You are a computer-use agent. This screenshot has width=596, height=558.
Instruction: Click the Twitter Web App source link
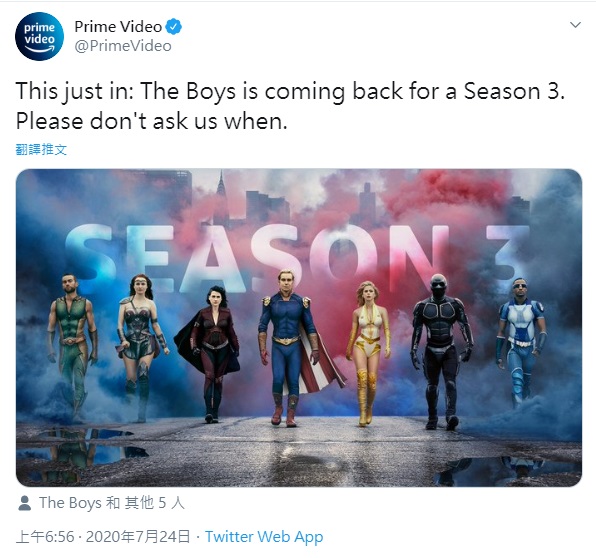tap(264, 537)
